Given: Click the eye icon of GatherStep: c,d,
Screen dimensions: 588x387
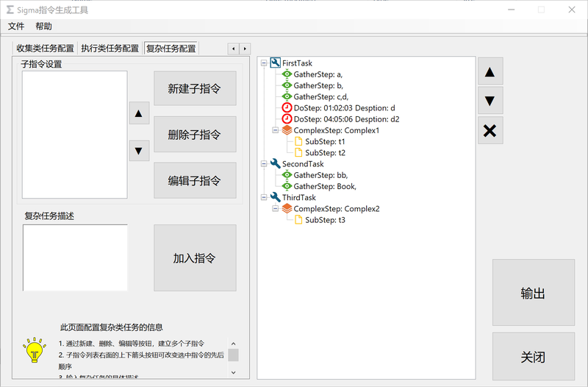Looking at the screenshot, I should point(287,96).
